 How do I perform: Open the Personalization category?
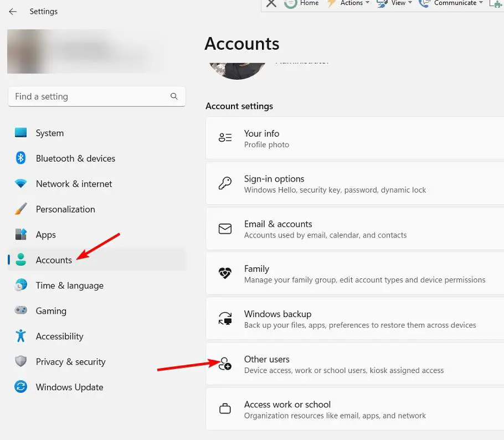97,209
